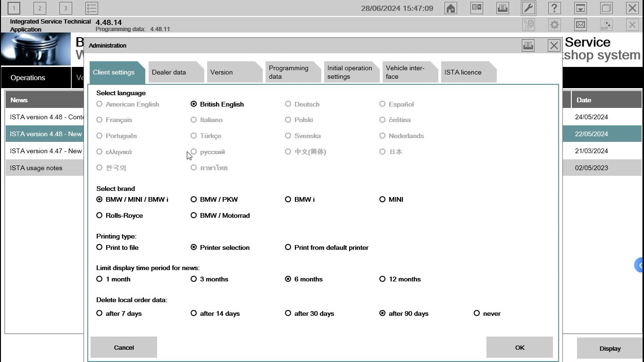Print from the Administration dialog printer icon
This screenshot has width=644, height=362.
click(528, 45)
